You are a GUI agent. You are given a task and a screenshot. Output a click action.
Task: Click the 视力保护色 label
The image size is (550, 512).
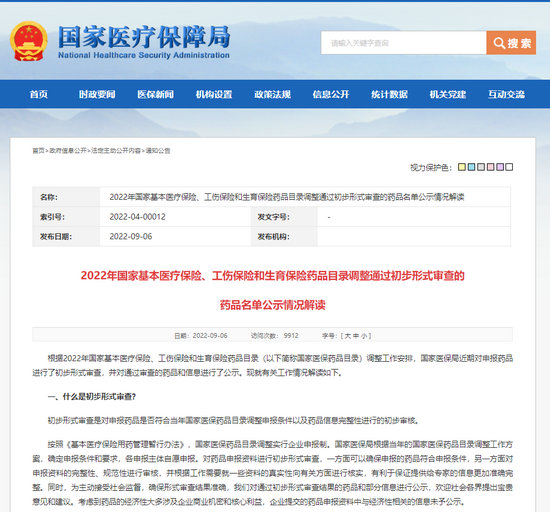click(431, 167)
